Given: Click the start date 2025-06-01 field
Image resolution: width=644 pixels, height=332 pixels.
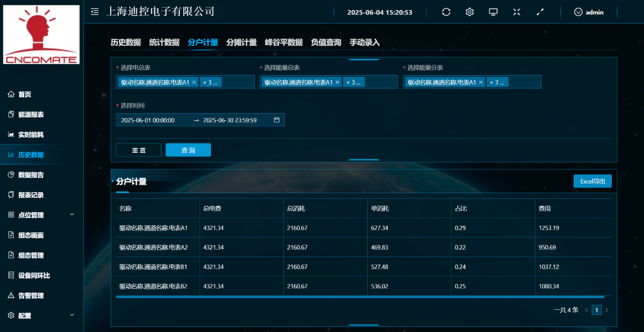Looking at the screenshot, I should tap(148, 120).
